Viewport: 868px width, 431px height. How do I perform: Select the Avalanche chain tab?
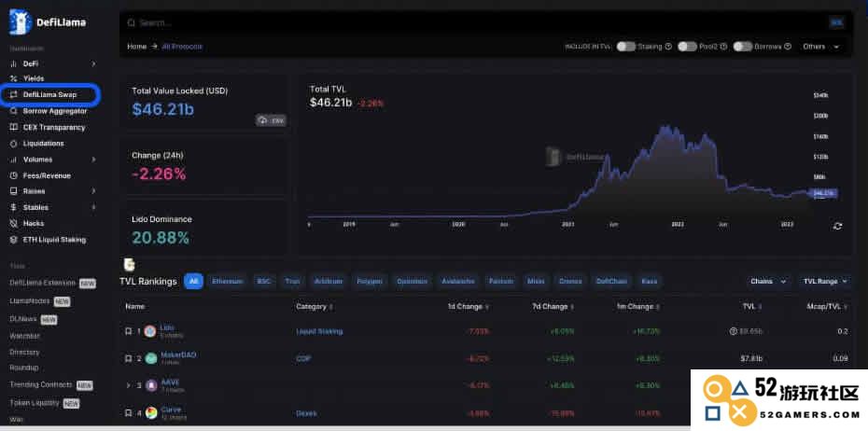[458, 282]
